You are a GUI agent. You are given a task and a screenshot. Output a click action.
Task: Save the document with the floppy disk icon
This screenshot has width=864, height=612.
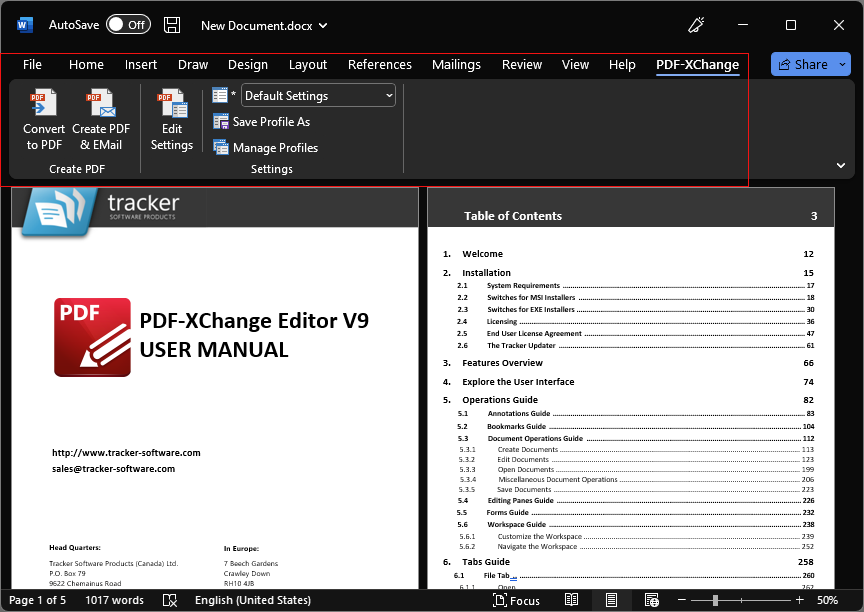click(172, 25)
